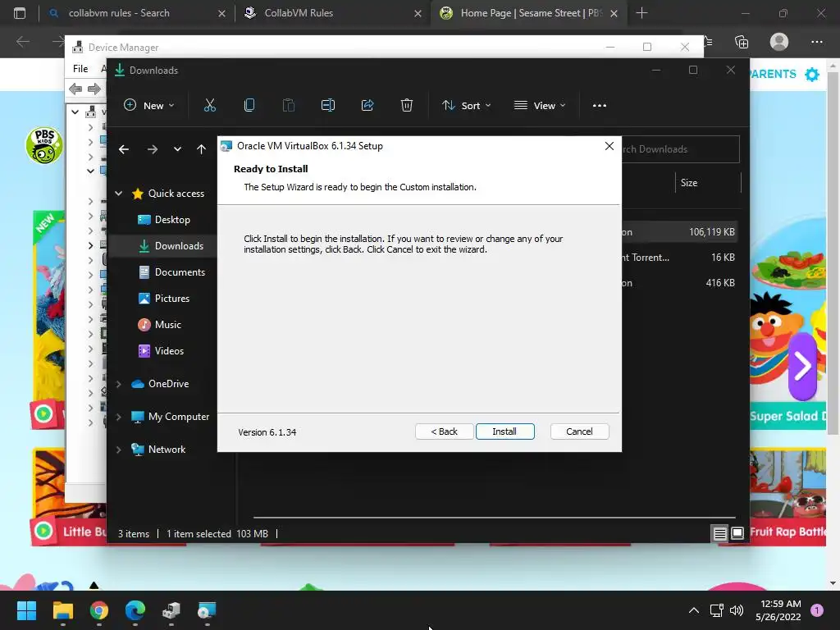
Task: Open the See more ellipsis menu in Explorer
Action: click(600, 106)
